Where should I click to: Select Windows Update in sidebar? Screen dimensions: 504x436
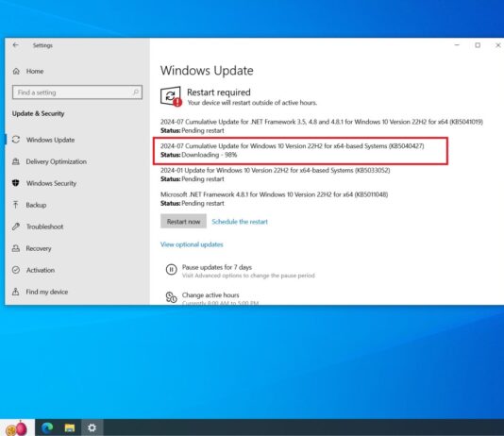(x=50, y=140)
